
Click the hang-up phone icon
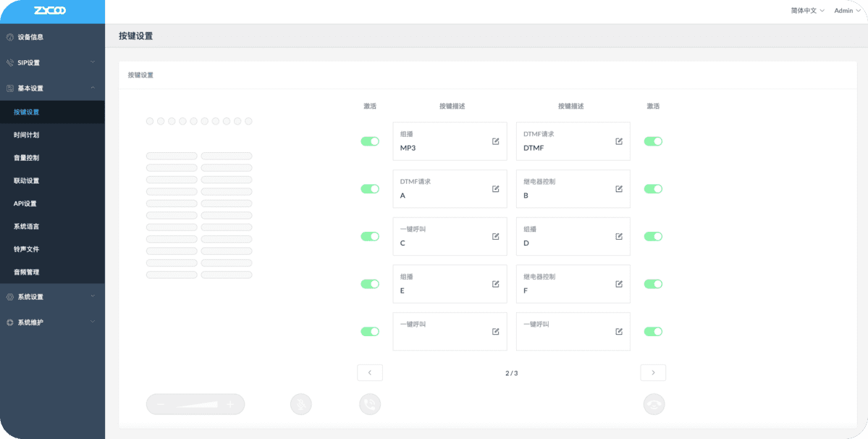pyautogui.click(x=654, y=404)
